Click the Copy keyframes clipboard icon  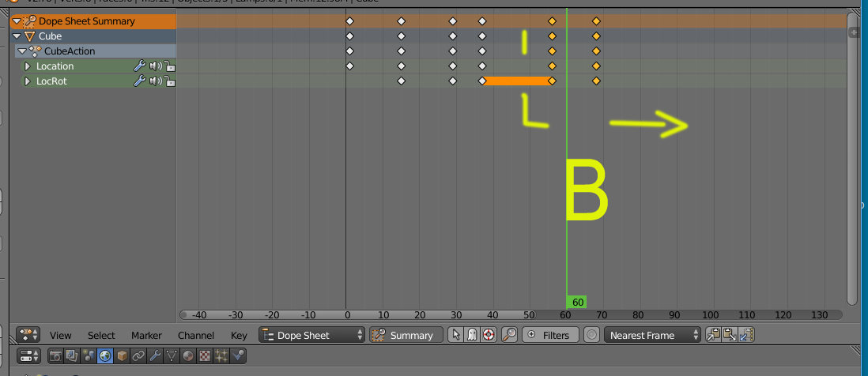click(x=713, y=335)
